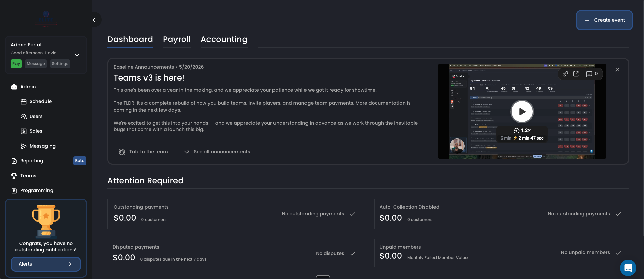Image resolution: width=644 pixels, height=279 pixels.
Task: Click the trophy illustration in notifications card
Action: click(46, 221)
